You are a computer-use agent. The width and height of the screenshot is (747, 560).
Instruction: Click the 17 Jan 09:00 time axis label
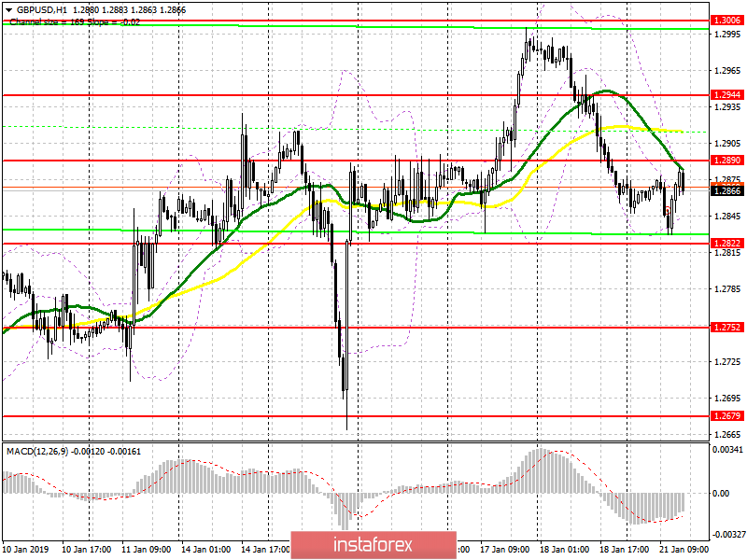coord(504,549)
